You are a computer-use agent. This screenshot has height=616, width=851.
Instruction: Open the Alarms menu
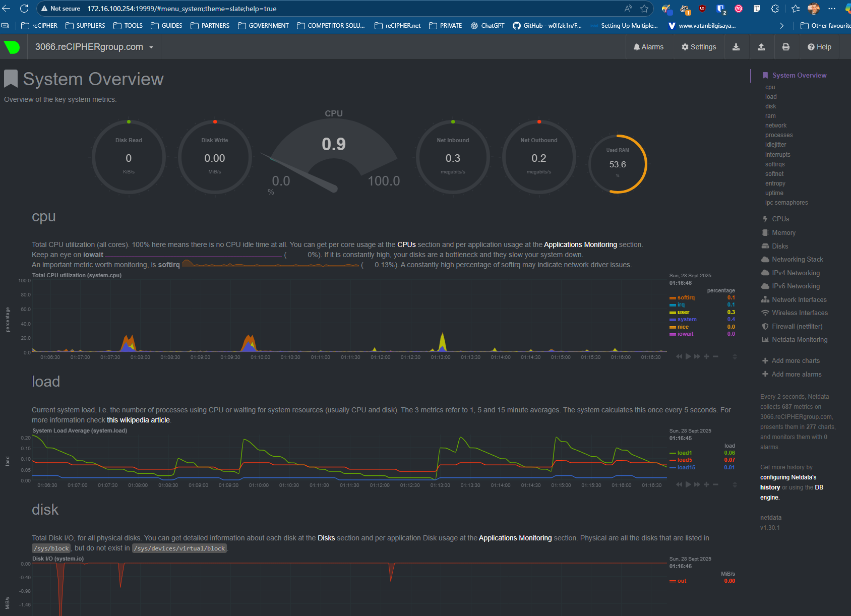click(648, 47)
